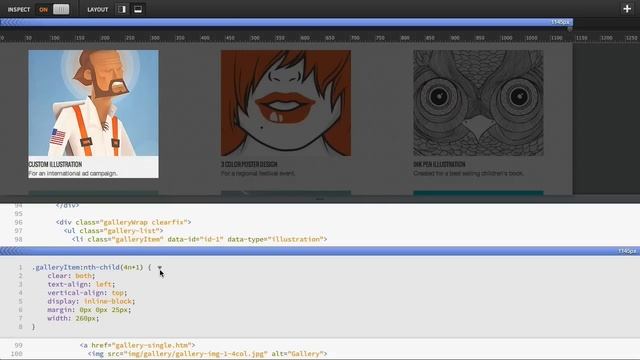Click the 'galleryWrap clearfix' div line
The width and height of the screenshot is (640, 360).
(x=124, y=222)
